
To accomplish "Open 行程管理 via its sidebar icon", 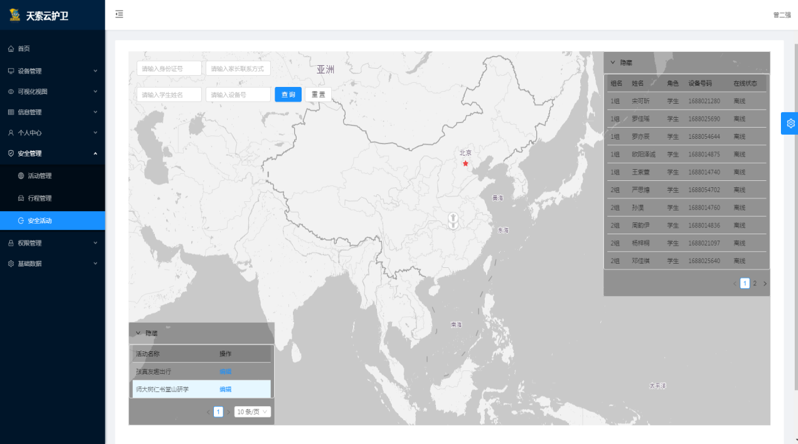I will pyautogui.click(x=21, y=198).
